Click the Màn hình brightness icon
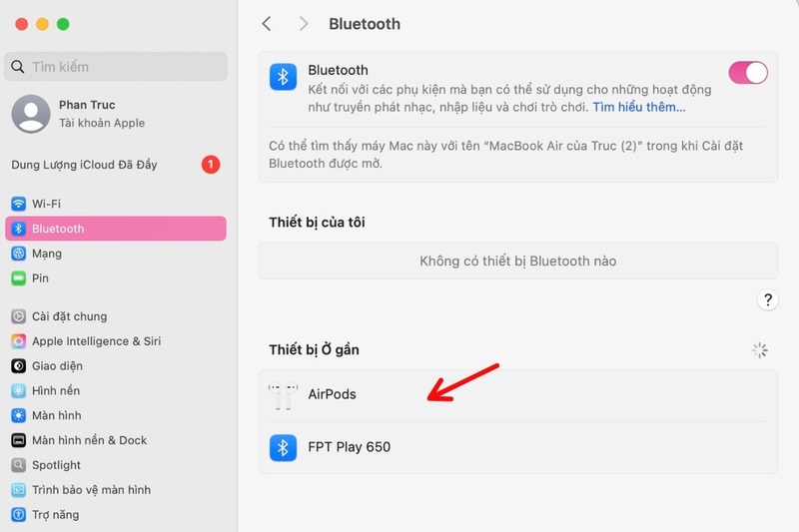 [18, 415]
